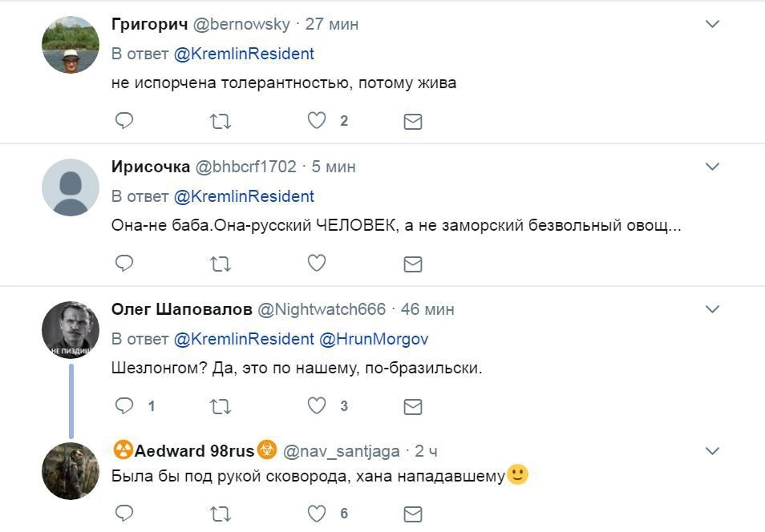Like the tweet by Григорич

pyautogui.click(x=317, y=121)
